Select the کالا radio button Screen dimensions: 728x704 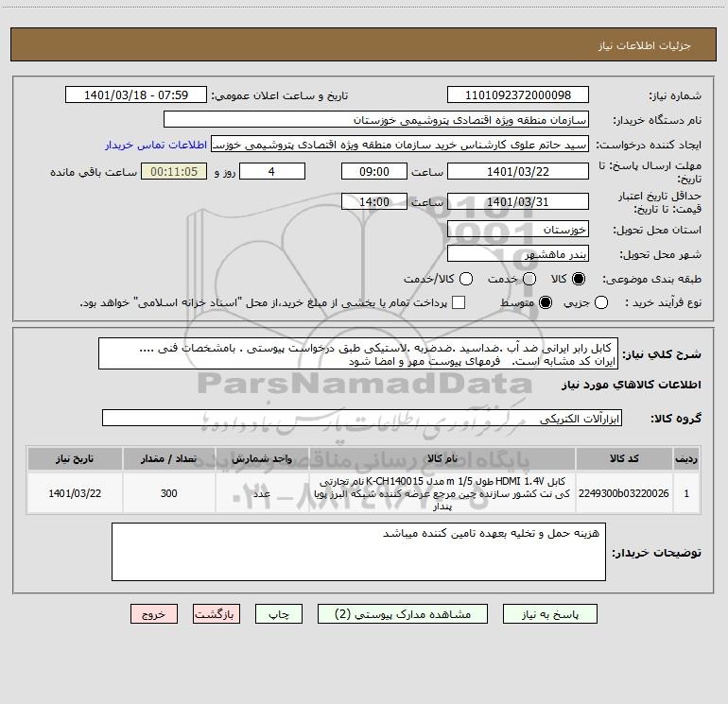click(579, 279)
